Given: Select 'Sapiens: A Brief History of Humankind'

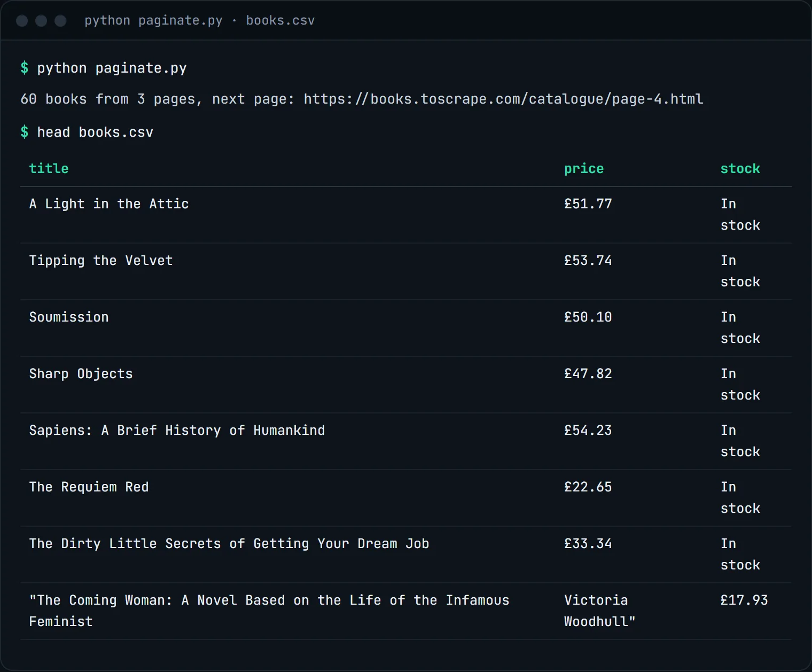Looking at the screenshot, I should (177, 431).
